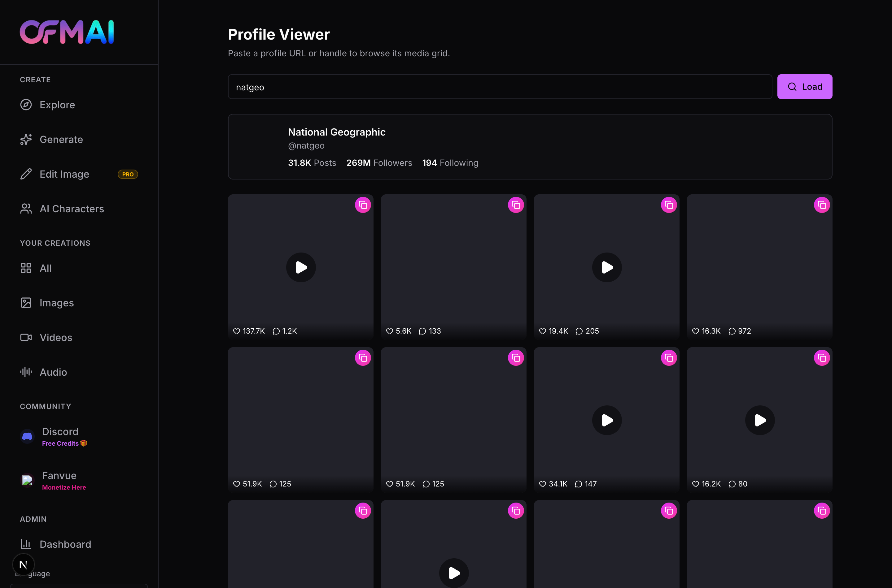This screenshot has width=892, height=588.
Task: Click heart icon on 5.6K post
Action: [390, 331]
